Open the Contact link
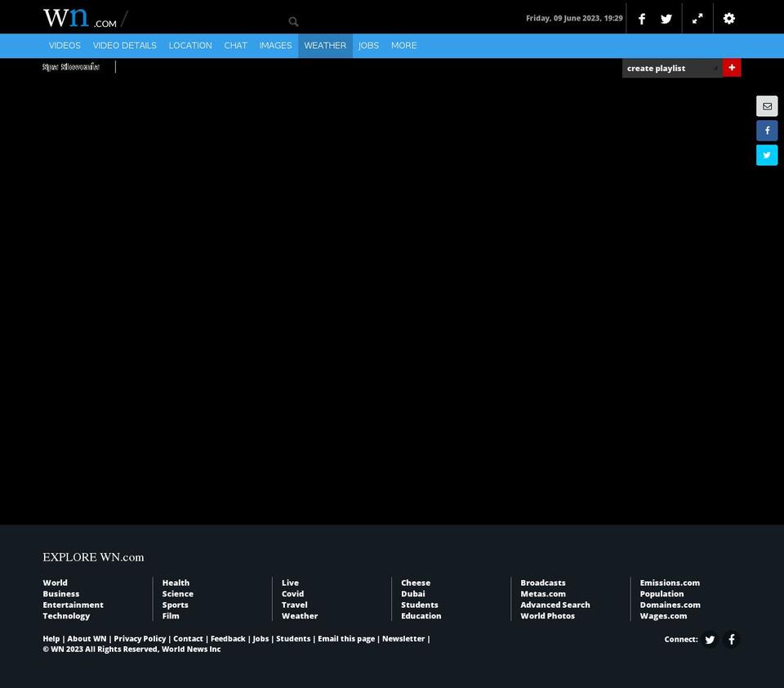The height and width of the screenshot is (688, 784). pyautogui.click(x=188, y=639)
